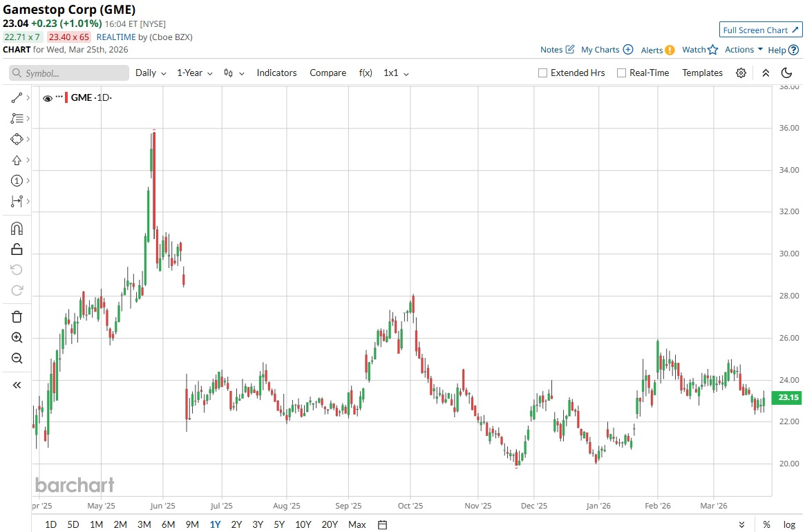Select the 10Y time range
The width and height of the screenshot is (805, 532).
(303, 524)
